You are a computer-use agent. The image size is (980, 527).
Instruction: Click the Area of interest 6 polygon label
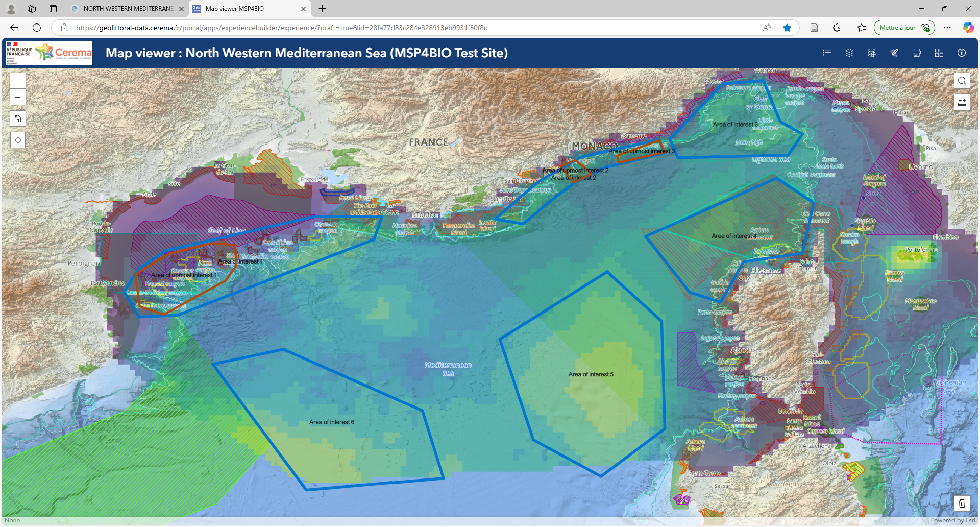pos(332,422)
